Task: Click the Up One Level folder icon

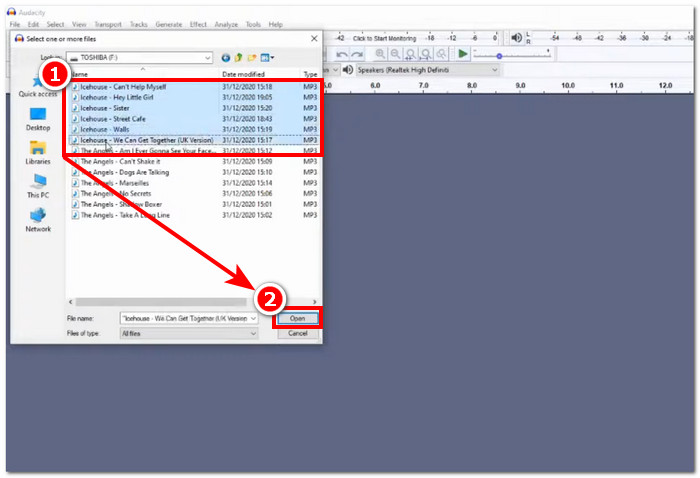Action: (238, 58)
